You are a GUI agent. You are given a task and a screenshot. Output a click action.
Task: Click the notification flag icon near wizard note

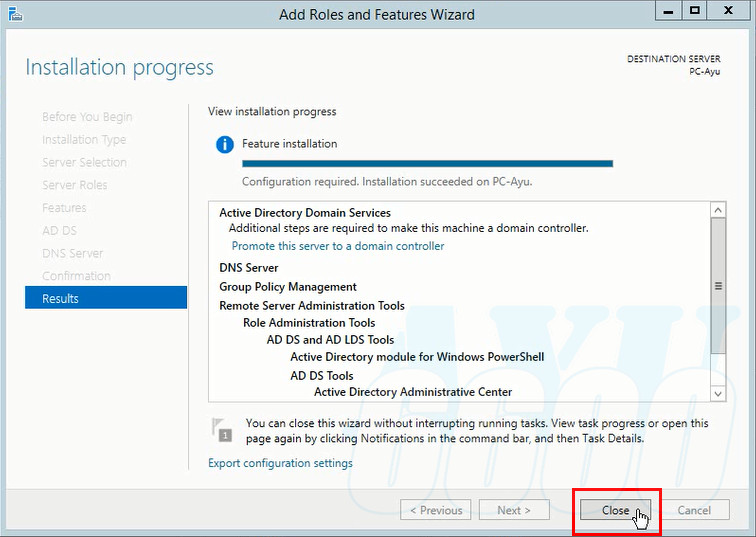[222, 430]
